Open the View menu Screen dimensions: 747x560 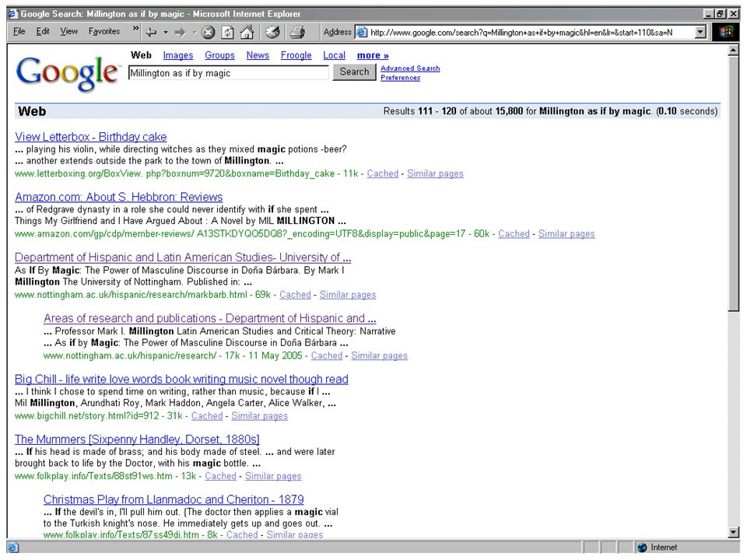coord(68,31)
